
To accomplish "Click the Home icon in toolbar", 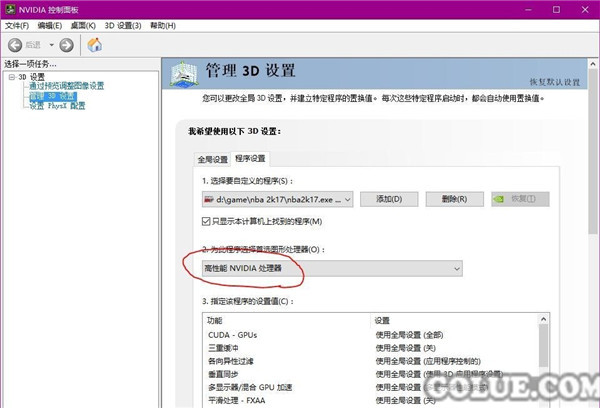I will pyautogui.click(x=95, y=45).
